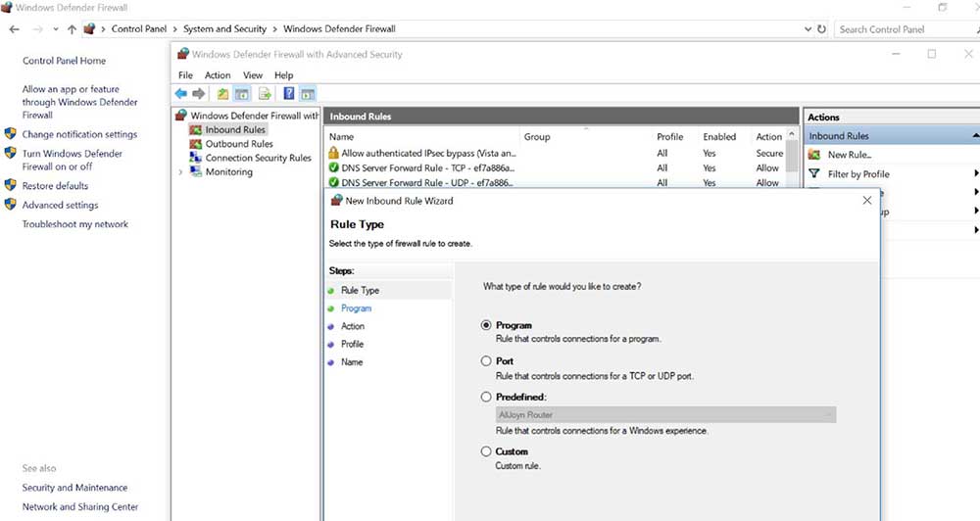Click the Advanced settings link
Screen dimensions: 980x521
point(60,205)
